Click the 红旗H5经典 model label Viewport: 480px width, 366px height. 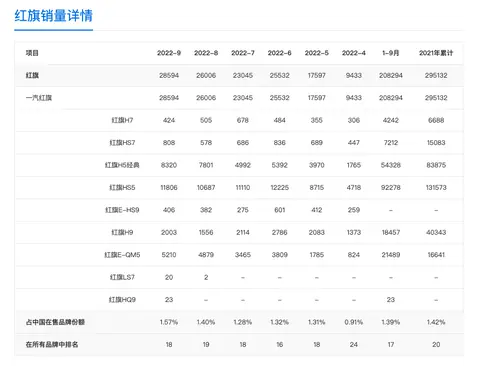pyautogui.click(x=122, y=165)
